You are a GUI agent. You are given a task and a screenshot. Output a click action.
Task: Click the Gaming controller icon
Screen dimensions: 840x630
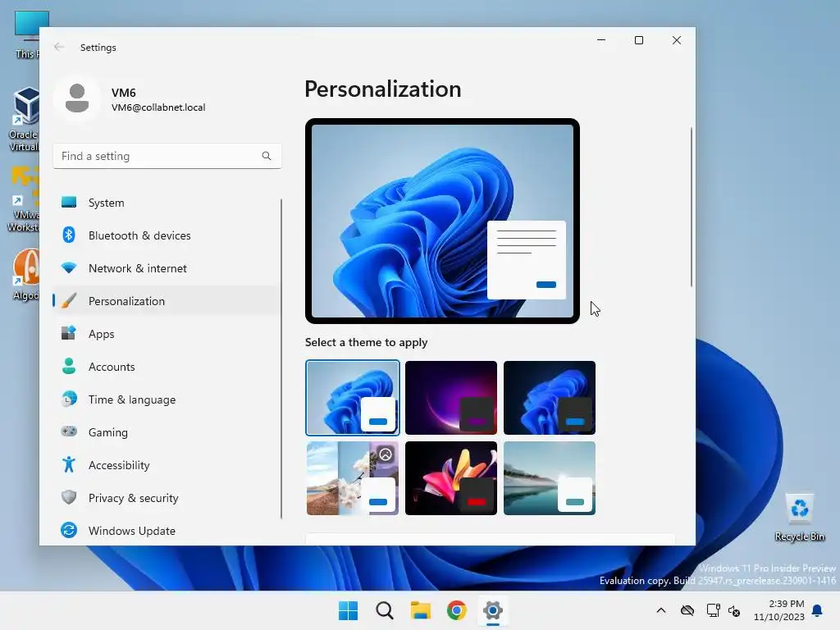69,431
